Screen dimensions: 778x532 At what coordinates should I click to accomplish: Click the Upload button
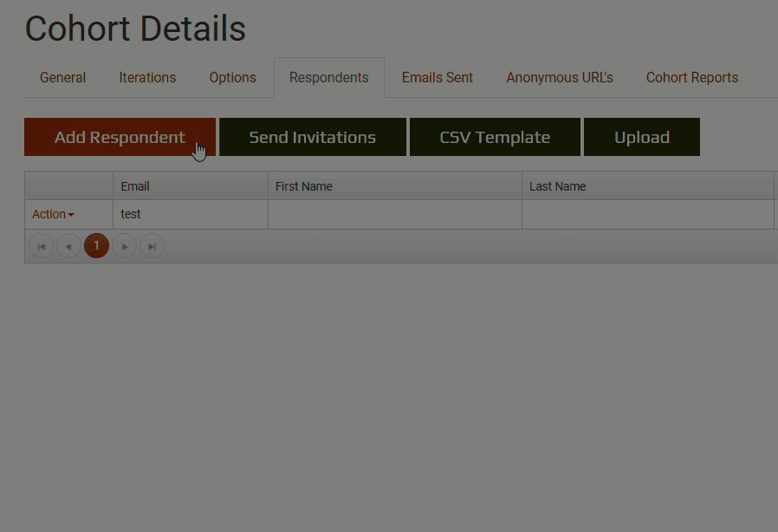tap(641, 137)
